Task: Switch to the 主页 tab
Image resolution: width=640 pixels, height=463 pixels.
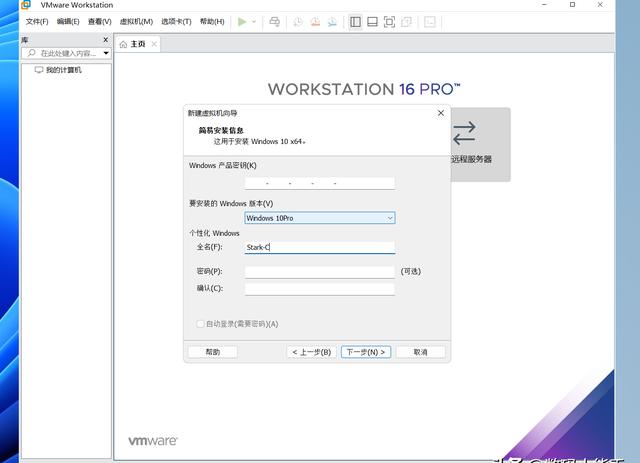Action: point(138,44)
